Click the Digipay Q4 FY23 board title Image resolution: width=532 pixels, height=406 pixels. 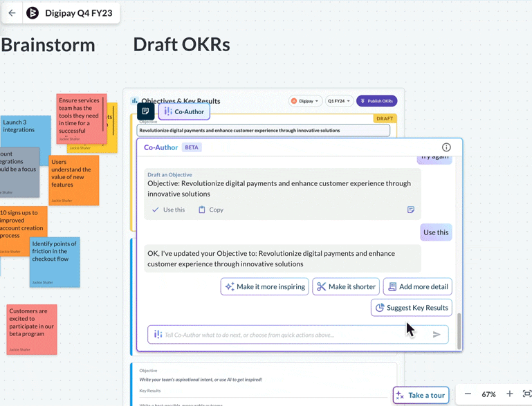[79, 13]
